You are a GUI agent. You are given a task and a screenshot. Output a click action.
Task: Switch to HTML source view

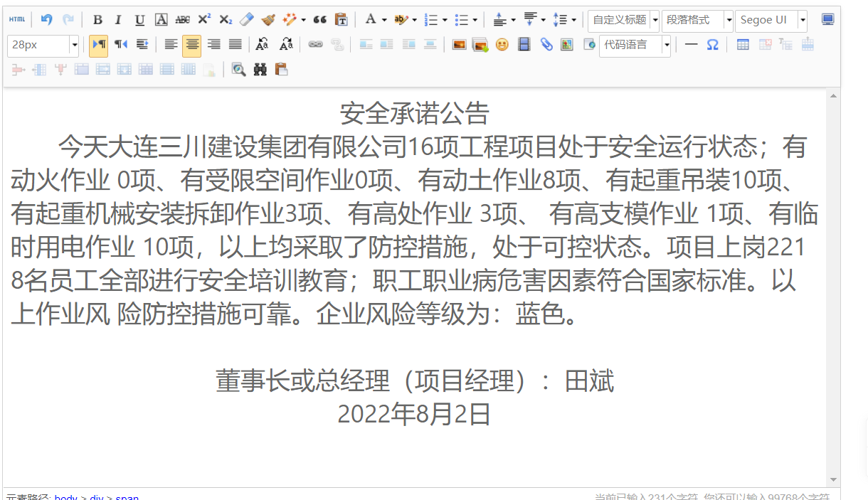[x=16, y=20]
